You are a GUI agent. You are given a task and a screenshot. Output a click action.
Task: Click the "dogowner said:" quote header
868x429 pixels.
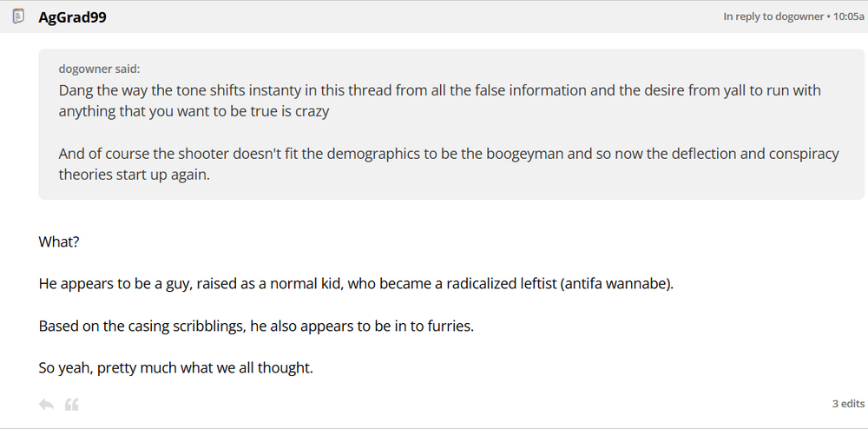pyautogui.click(x=99, y=69)
